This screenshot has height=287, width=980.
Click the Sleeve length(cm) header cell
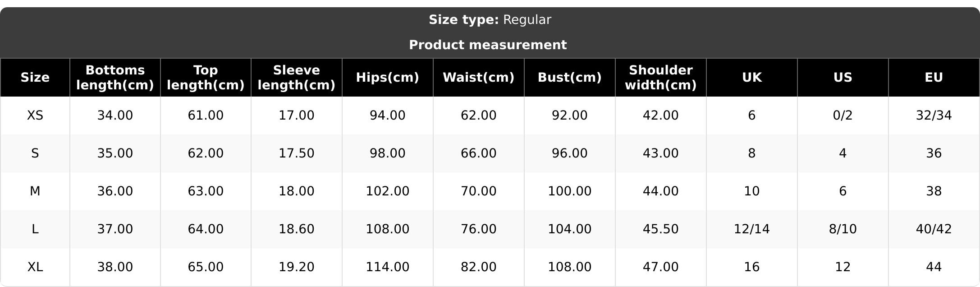296,78
